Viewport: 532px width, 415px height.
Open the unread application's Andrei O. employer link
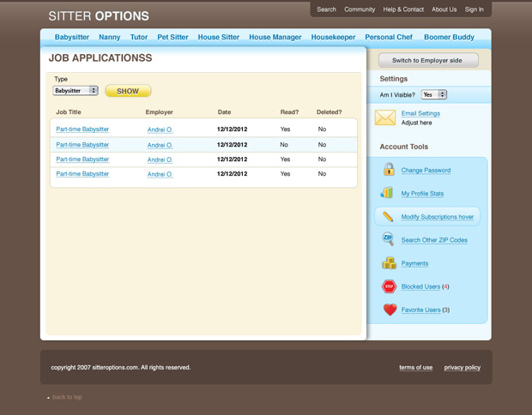[x=160, y=145]
